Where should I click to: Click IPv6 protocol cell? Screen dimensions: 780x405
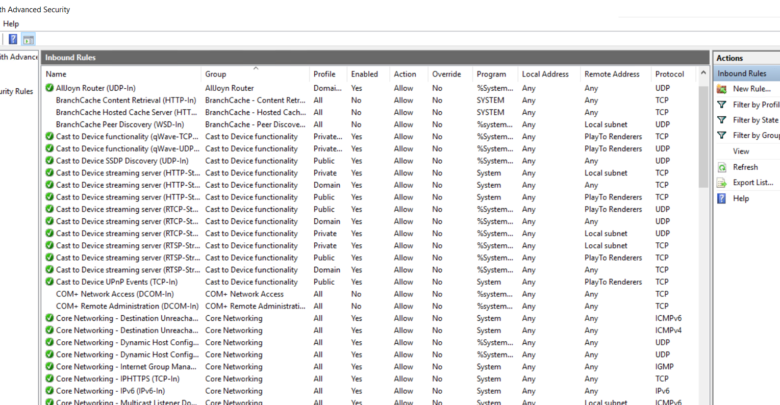[x=662, y=391]
